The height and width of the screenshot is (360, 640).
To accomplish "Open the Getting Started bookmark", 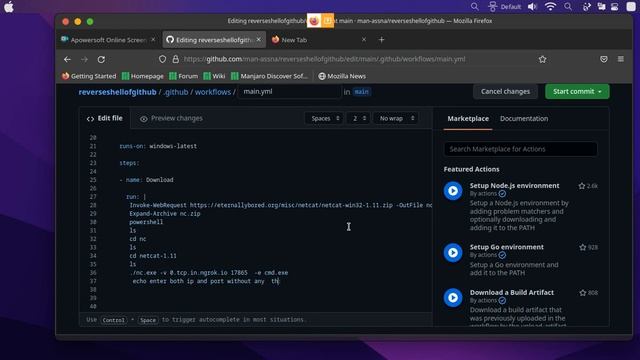I will coord(89,76).
